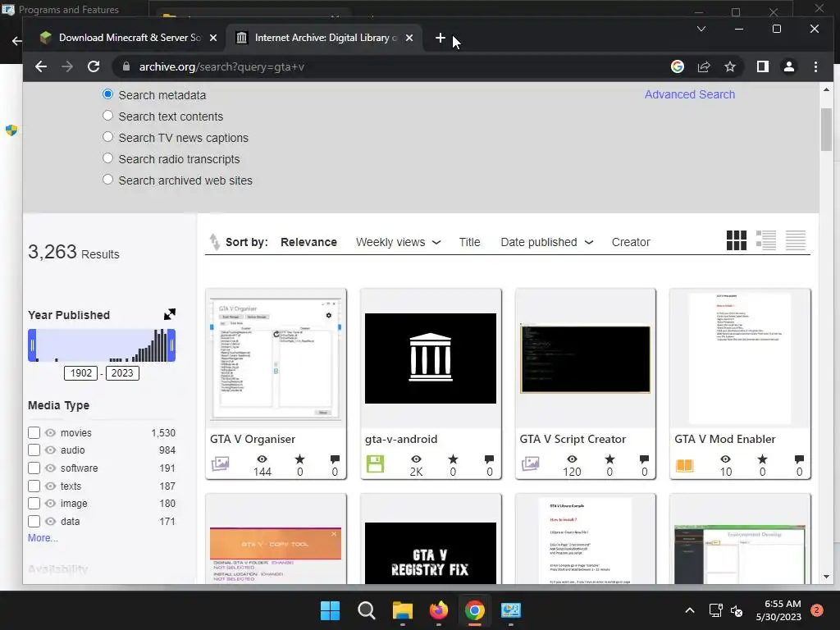Open gta-v-android item thumbnail
The image size is (840, 630).
pos(431,358)
